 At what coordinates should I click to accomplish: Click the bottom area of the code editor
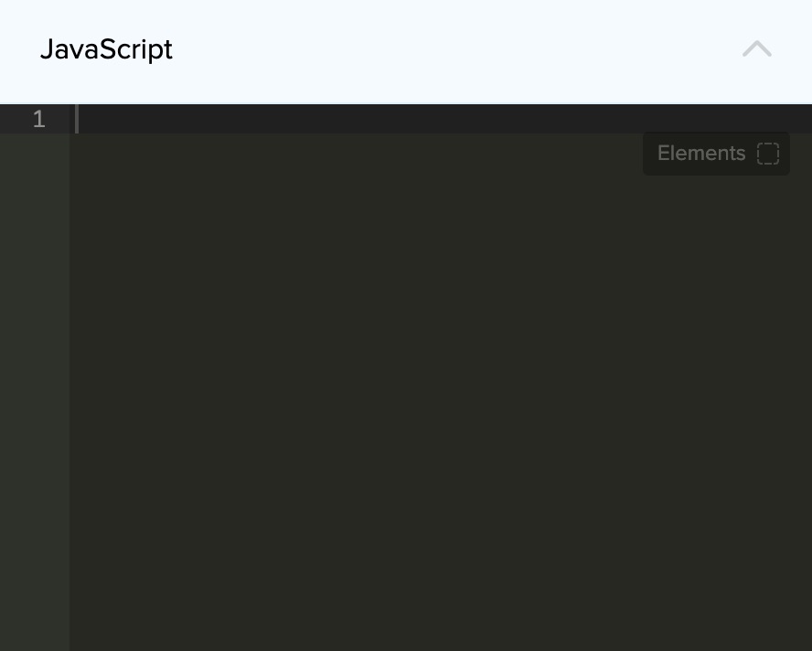(439, 613)
